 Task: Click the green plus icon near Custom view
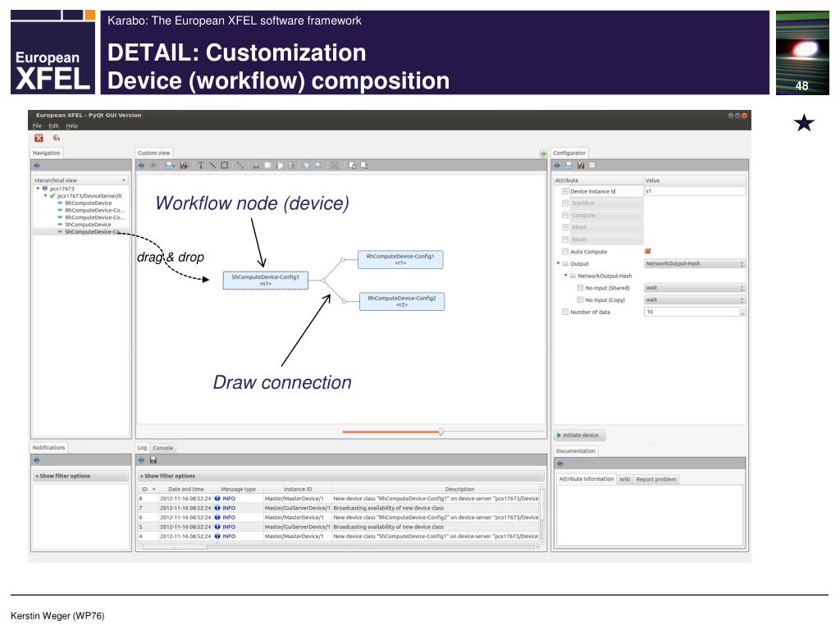click(x=543, y=153)
